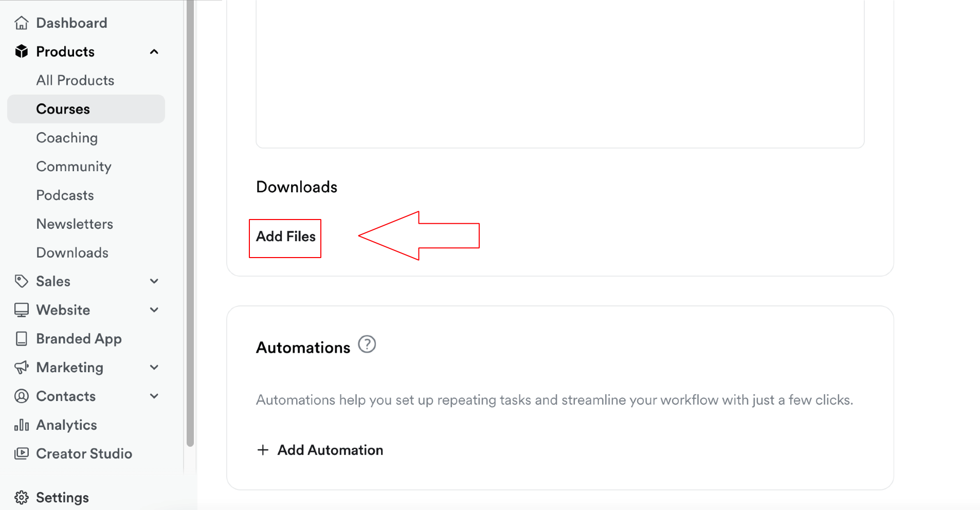Open the Automations help question mark
Viewport: 980px width, 510px height.
pos(367,344)
